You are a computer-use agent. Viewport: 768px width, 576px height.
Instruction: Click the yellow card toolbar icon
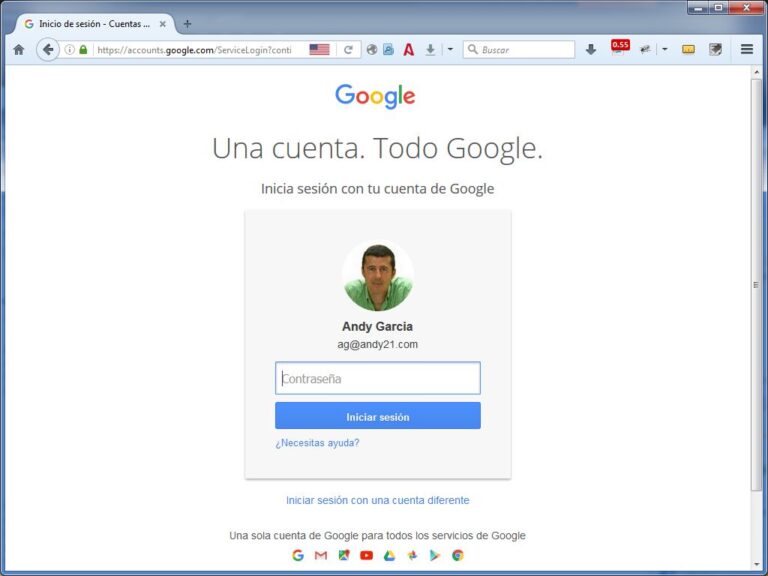click(x=688, y=49)
